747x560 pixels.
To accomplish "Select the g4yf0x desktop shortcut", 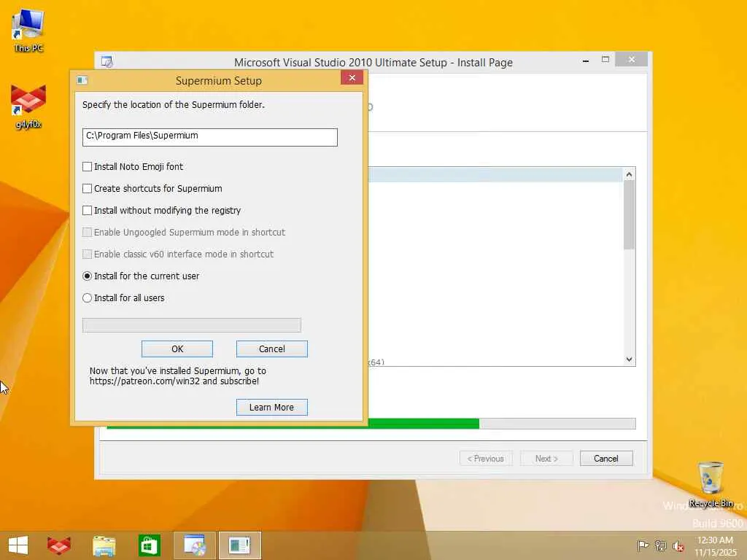I will [x=28, y=106].
